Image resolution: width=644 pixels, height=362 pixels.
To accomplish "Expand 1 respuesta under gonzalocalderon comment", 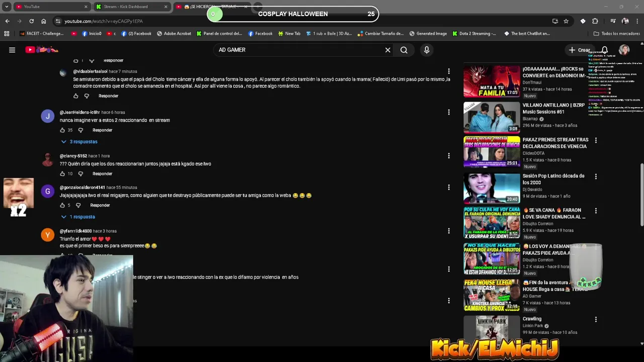I will pos(78,217).
